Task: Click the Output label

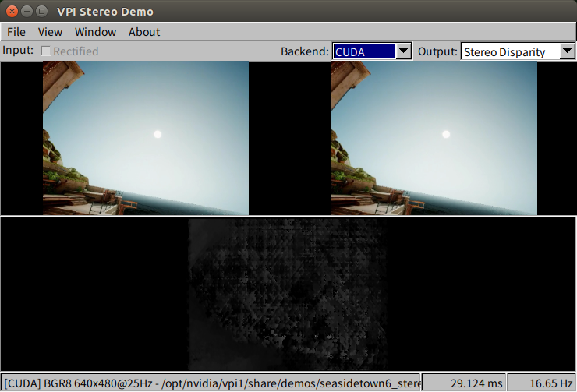Action: click(437, 51)
